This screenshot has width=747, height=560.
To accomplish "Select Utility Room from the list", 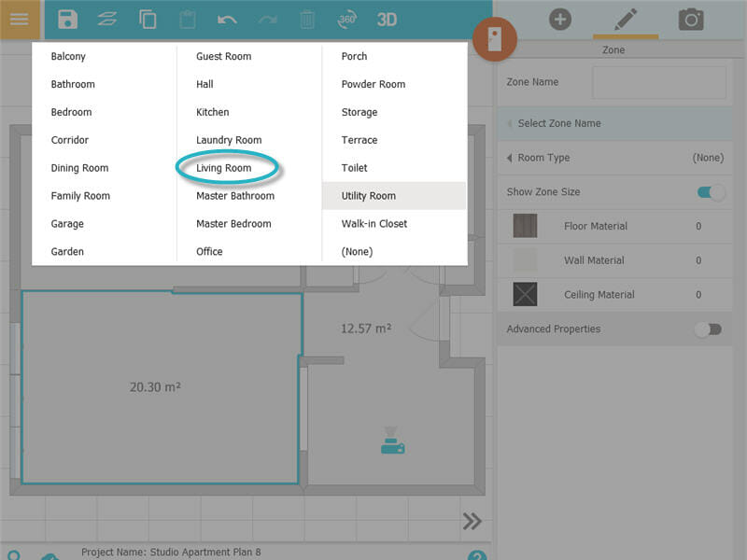I will click(x=369, y=196).
